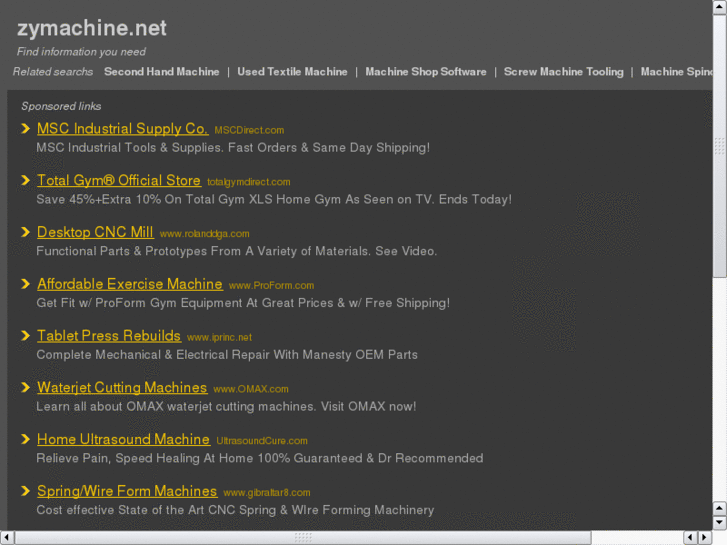Click the 'MSC Industrial Tools & Supplies' description
The width and height of the screenshot is (727, 545).
[233, 148]
